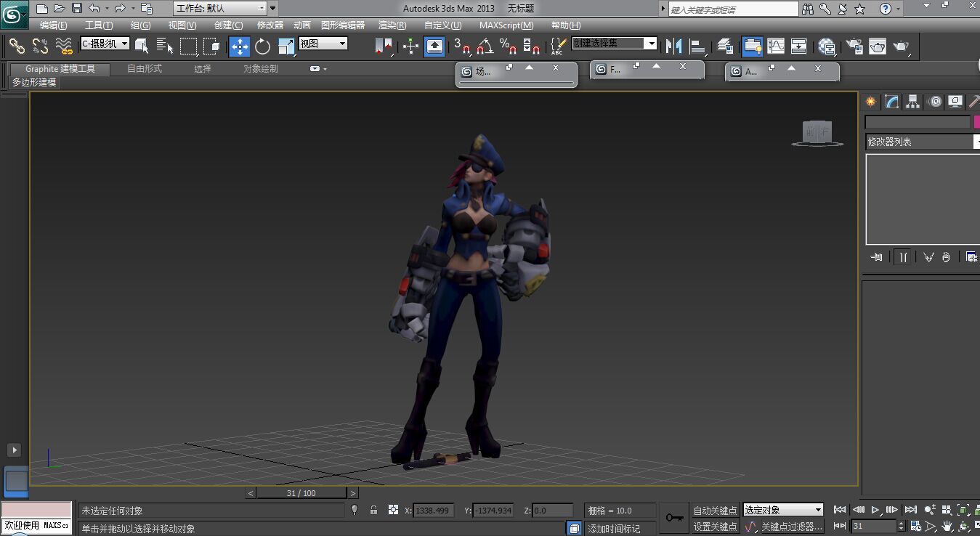Viewport: 980px width, 536px height.
Task: Open the C-摄影机 selection filter dropdown
Action: pyautogui.click(x=105, y=44)
